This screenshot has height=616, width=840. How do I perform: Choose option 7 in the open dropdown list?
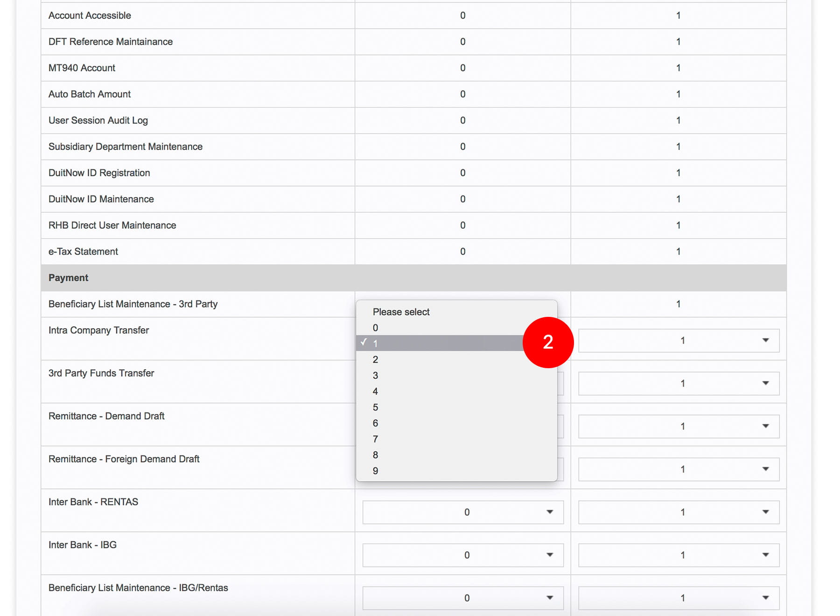(376, 439)
